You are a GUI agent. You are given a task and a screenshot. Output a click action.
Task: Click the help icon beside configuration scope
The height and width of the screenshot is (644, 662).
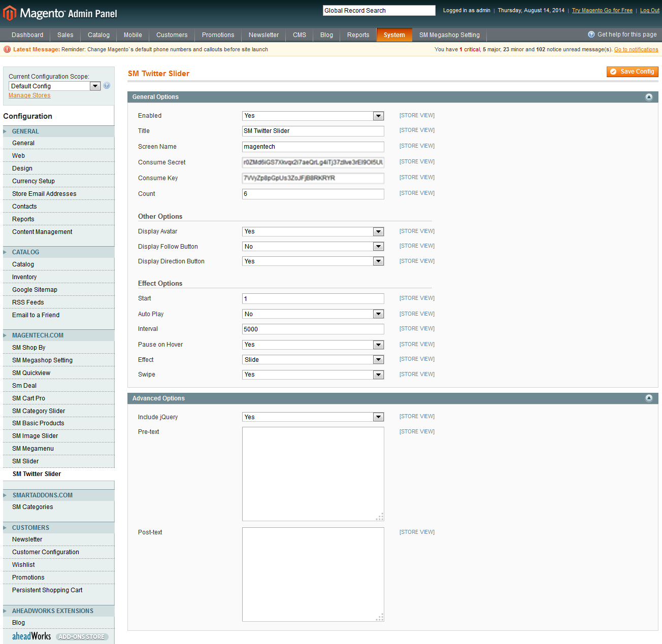(107, 86)
